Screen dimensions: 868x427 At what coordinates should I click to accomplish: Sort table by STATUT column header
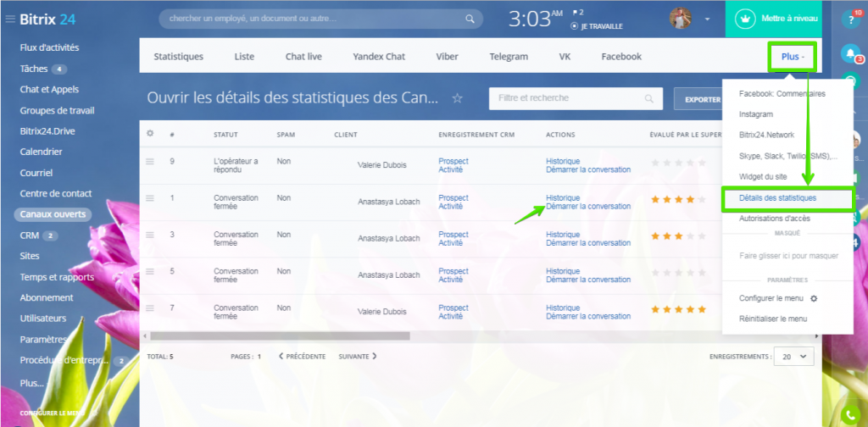(x=225, y=135)
